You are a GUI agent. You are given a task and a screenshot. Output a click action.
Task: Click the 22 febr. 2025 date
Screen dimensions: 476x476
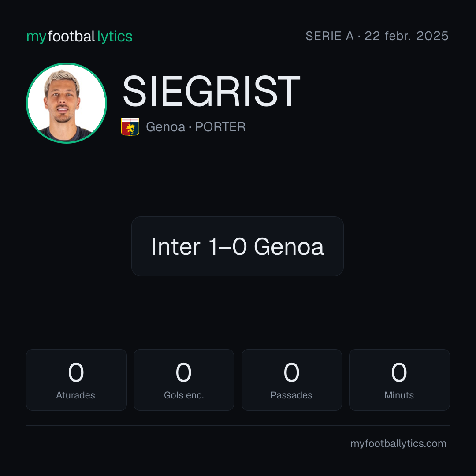pyautogui.click(x=406, y=36)
